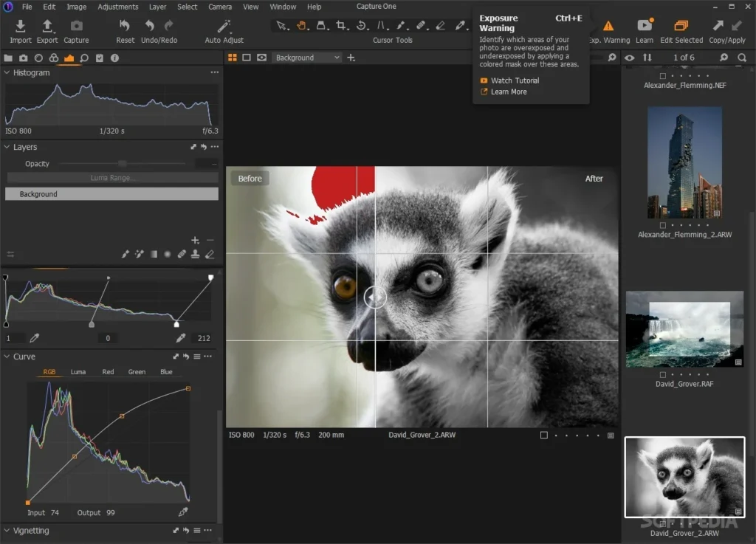
Task: Open the Background layer dropdown above the viewer
Action: (x=306, y=57)
